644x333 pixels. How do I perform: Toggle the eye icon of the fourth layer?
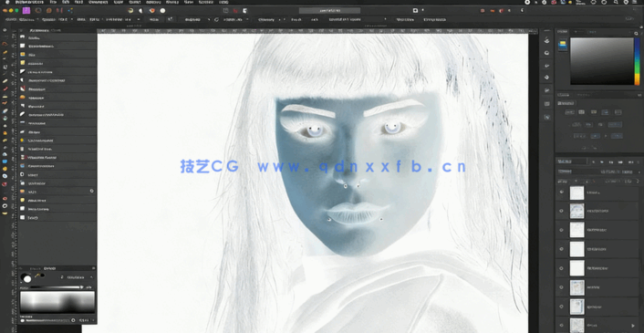[x=561, y=249]
